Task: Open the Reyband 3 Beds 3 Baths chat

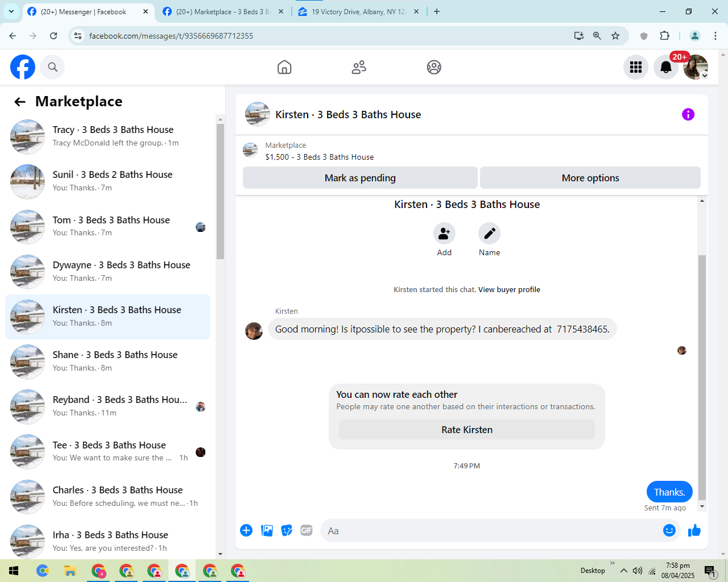Action: (x=108, y=406)
